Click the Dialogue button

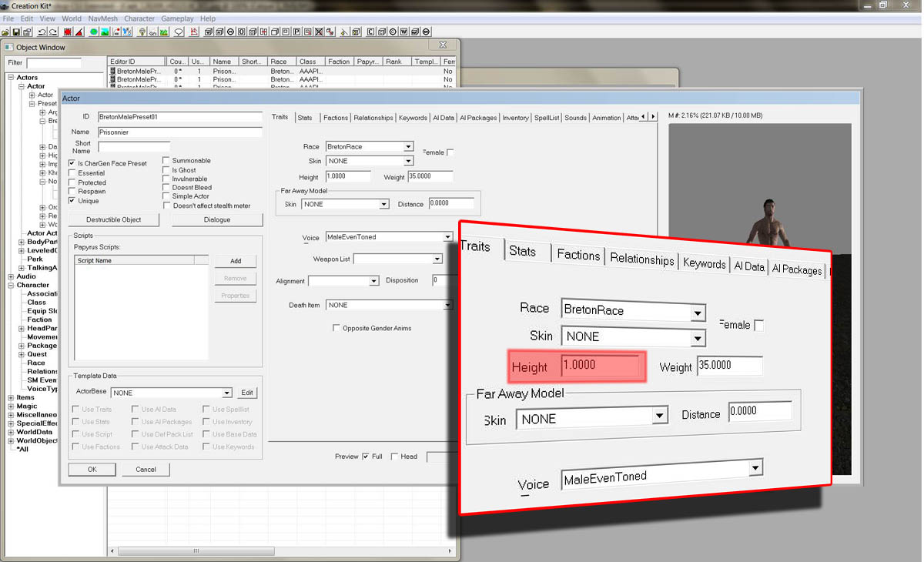pos(217,219)
